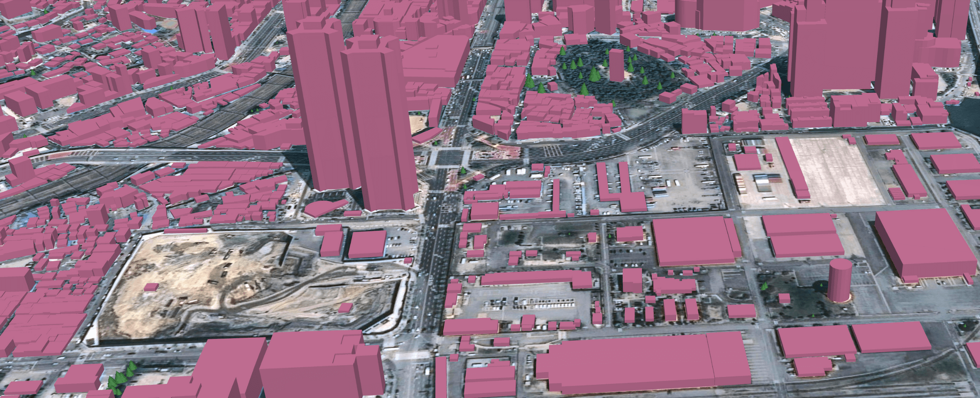
Task: Select the pink cylindrical tank building
Action: [x=839, y=280]
